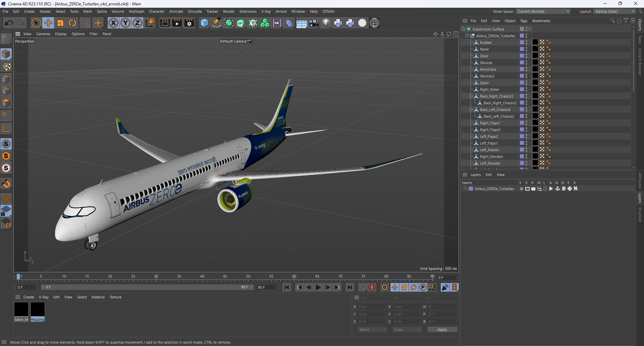Select the Texture mode checker cube
This screenshot has height=346, width=644.
[x=6, y=66]
